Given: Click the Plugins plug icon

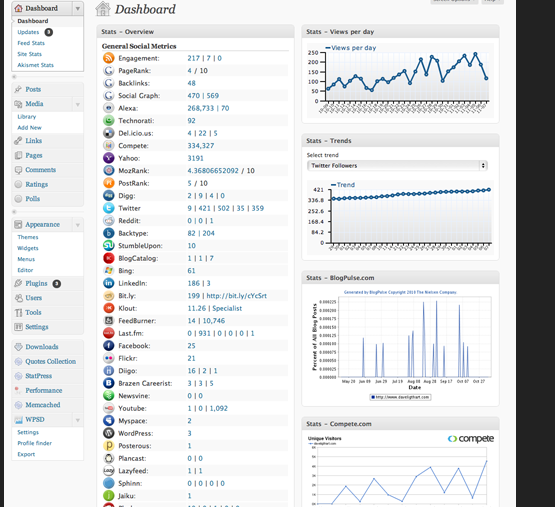Looking at the screenshot, I should 18,283.
